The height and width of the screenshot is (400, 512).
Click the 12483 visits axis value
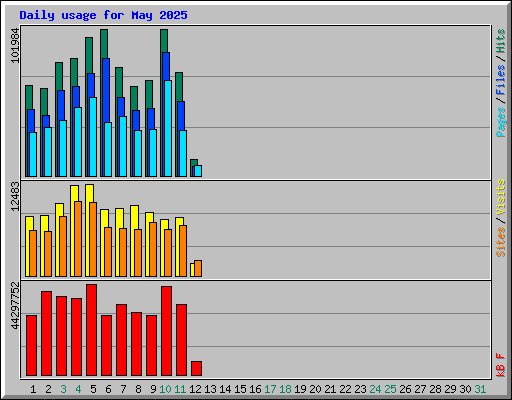(x=15, y=196)
